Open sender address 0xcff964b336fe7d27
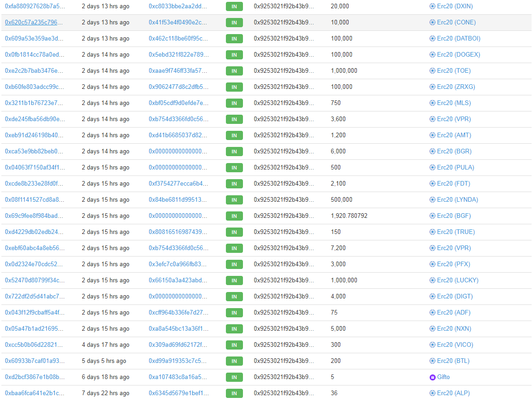532x403 pixels. coord(178,313)
